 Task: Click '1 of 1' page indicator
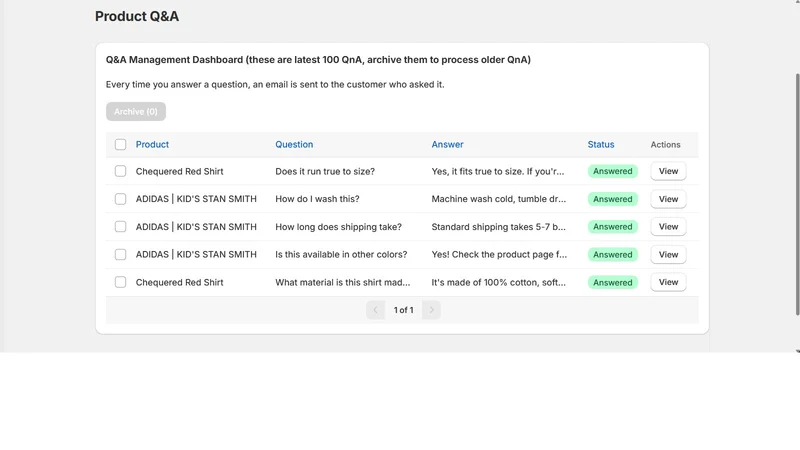(x=404, y=310)
